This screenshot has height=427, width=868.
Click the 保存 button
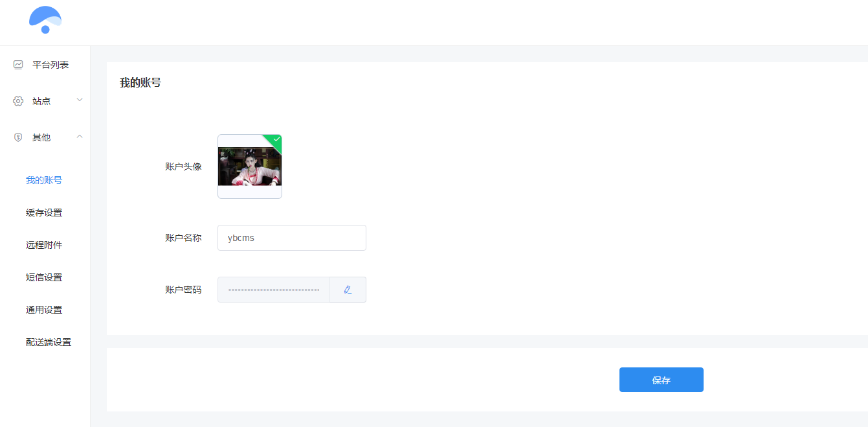[x=662, y=380]
